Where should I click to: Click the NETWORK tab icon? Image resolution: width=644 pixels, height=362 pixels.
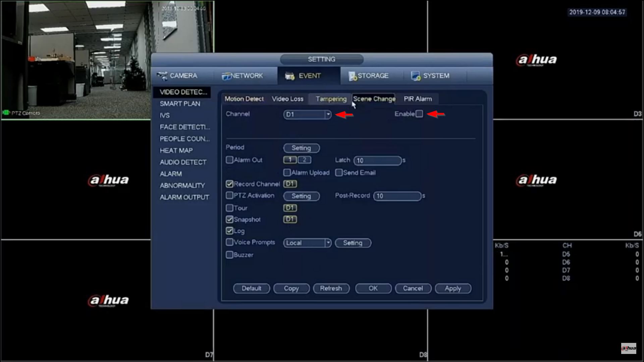click(226, 76)
